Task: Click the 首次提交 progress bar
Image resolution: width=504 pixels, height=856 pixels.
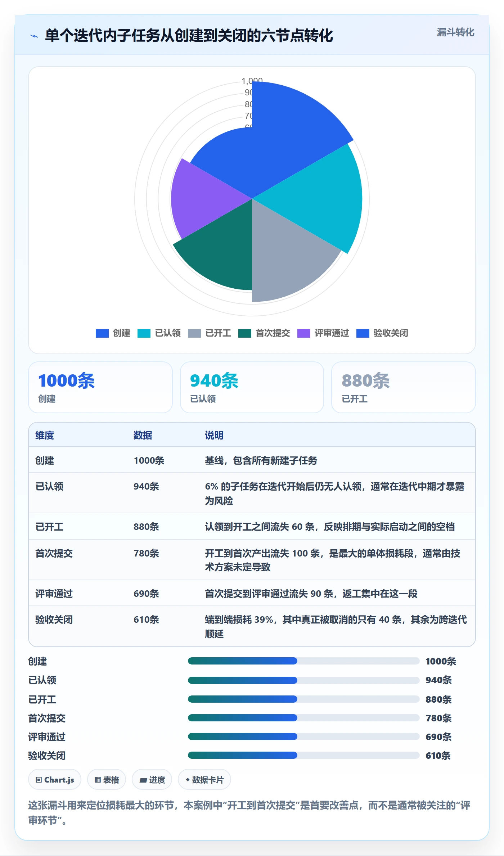Action: [304, 718]
